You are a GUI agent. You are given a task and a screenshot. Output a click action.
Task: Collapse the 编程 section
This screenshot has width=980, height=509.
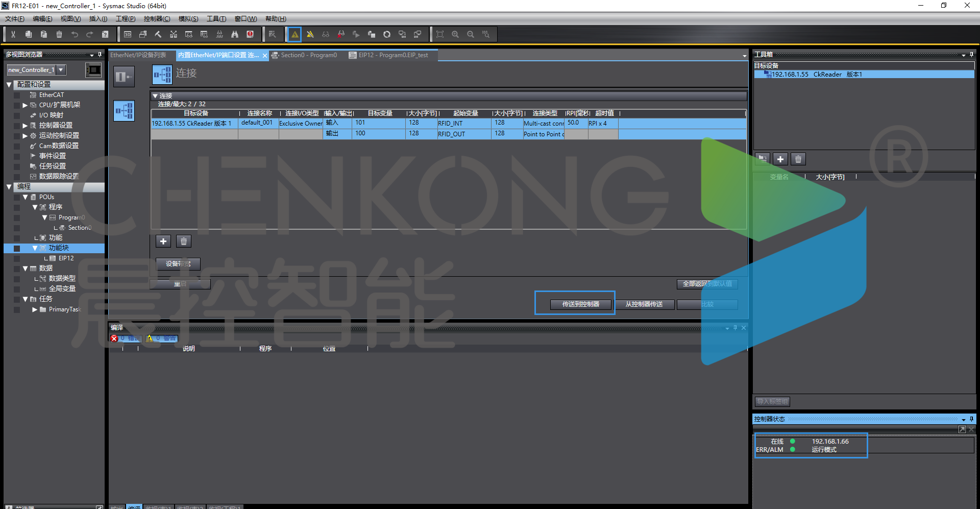click(x=9, y=187)
